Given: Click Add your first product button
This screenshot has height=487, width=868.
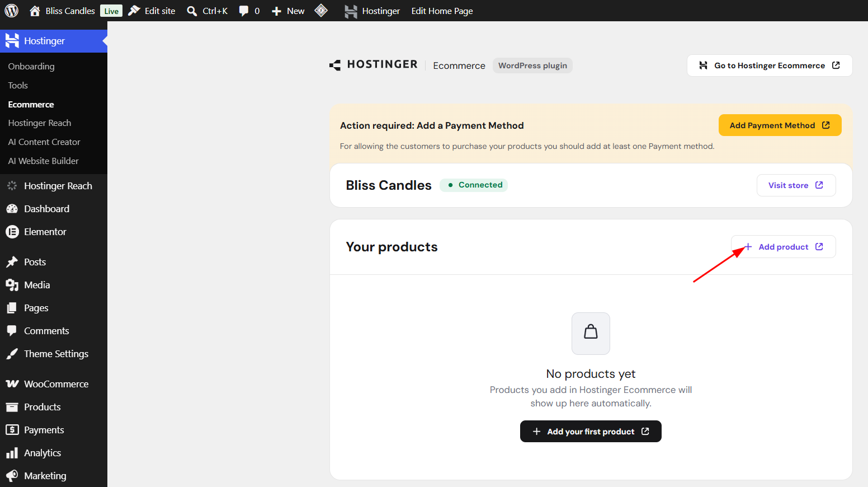Looking at the screenshot, I should (591, 432).
